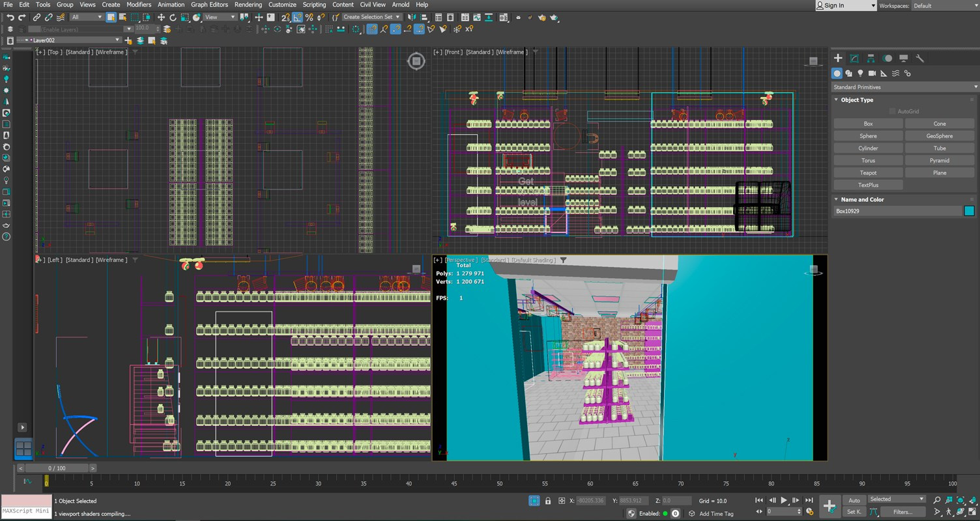The height and width of the screenshot is (521, 980).
Task: Click the Select and Move tool
Action: click(x=161, y=18)
